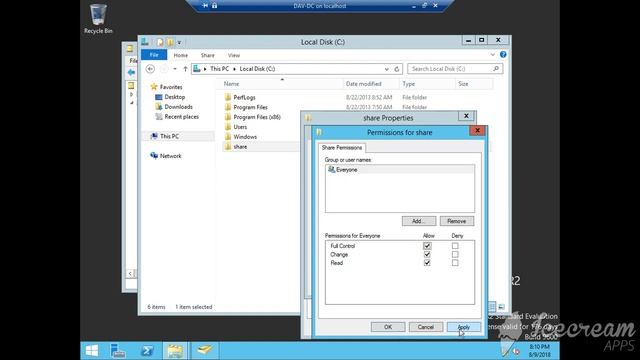
Task: Switch to details view icon in status bar
Action: tap(492, 307)
